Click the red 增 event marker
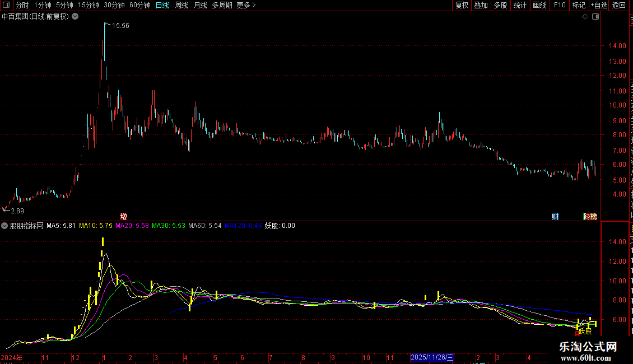This screenshot has height=364, width=633. click(x=124, y=217)
